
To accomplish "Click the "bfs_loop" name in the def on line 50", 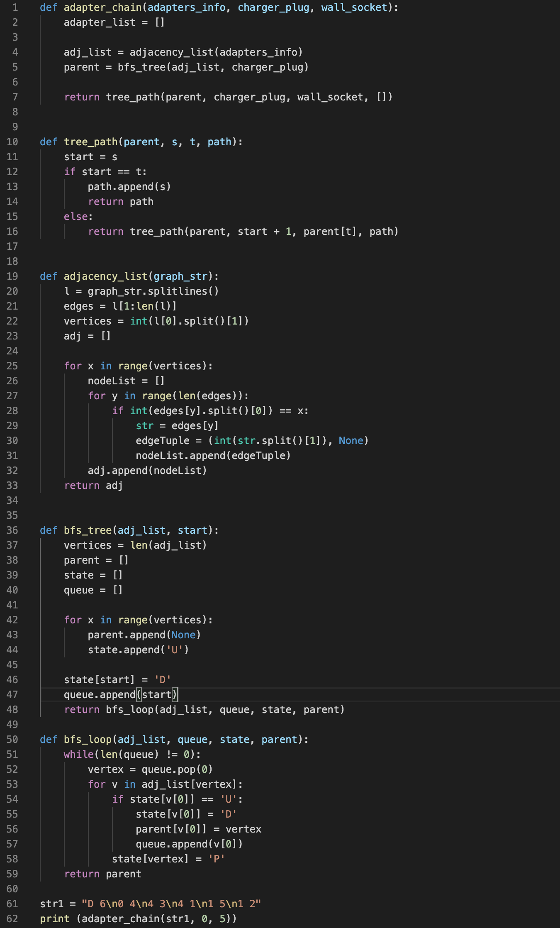I will [x=88, y=740].
